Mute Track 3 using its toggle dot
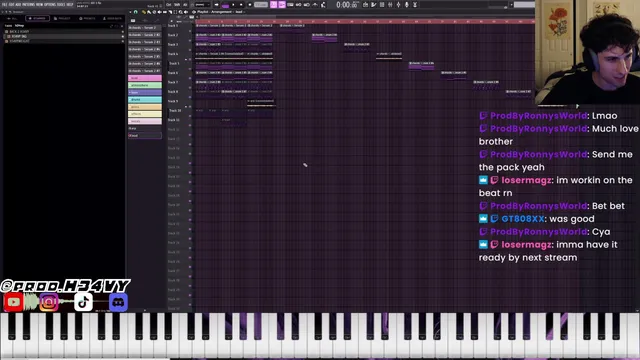The width and height of the screenshot is (640, 360). click(x=190, y=50)
